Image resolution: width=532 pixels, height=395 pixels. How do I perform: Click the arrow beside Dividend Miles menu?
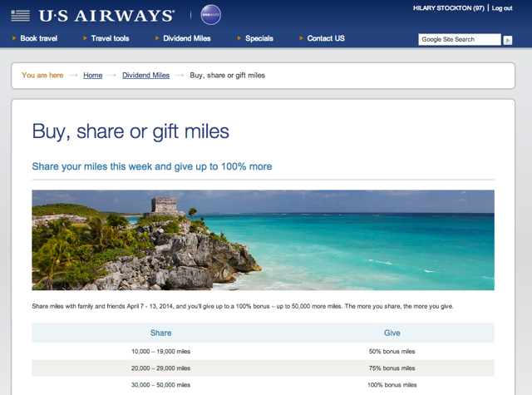click(157, 38)
